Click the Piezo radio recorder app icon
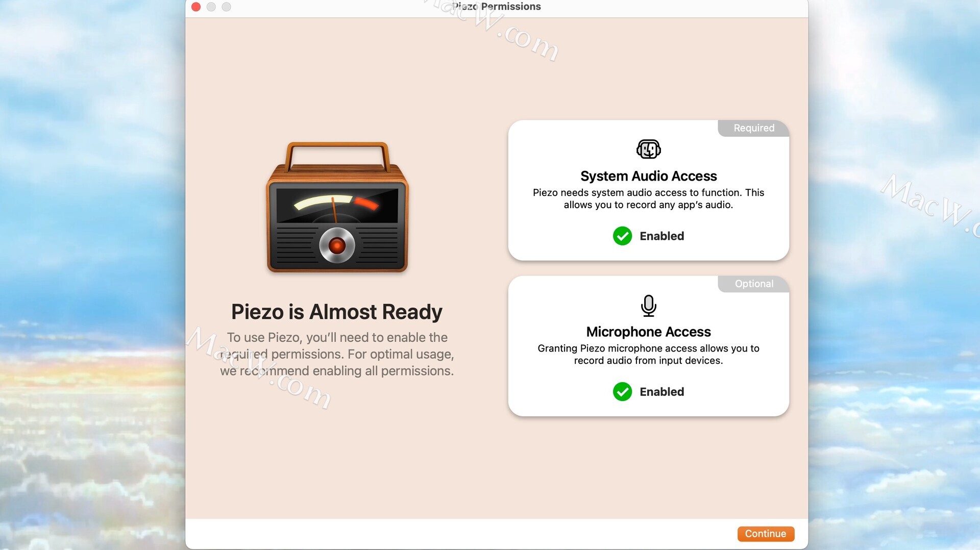The height and width of the screenshot is (550, 980). click(337, 207)
